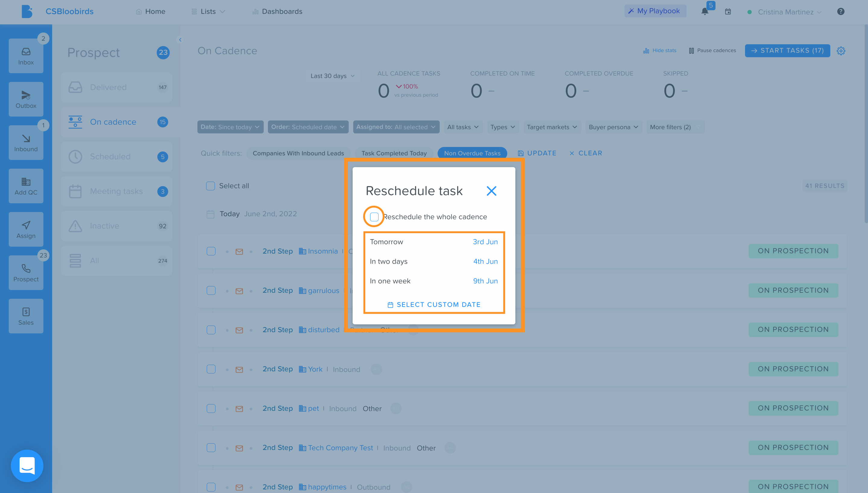Tick checkbox for the Insomnia task
This screenshot has width=868, height=493.
coord(211,251)
